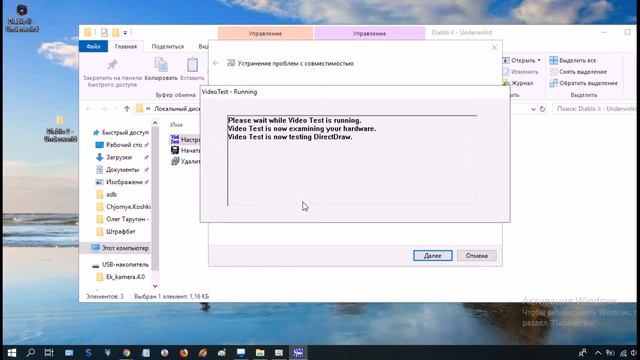Open the orange Управление tab
The width and height of the screenshot is (640, 360).
[x=265, y=33]
